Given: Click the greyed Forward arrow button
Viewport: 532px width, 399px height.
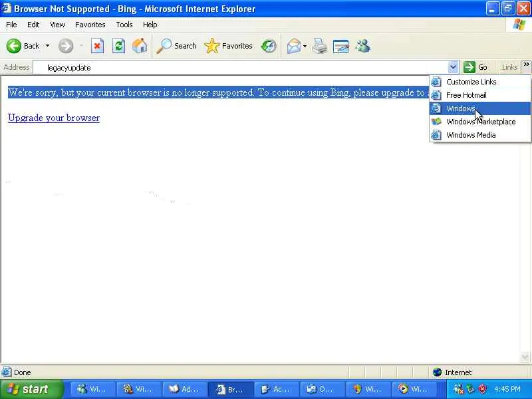Looking at the screenshot, I should click(x=66, y=46).
